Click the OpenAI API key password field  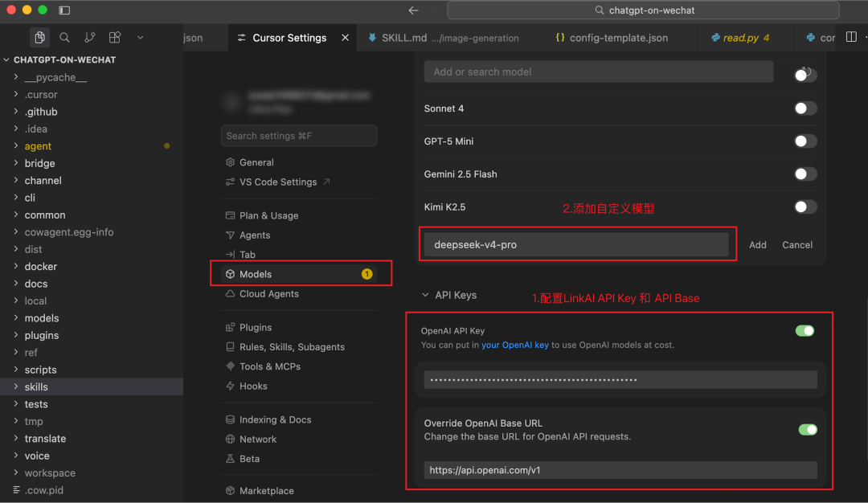click(620, 379)
